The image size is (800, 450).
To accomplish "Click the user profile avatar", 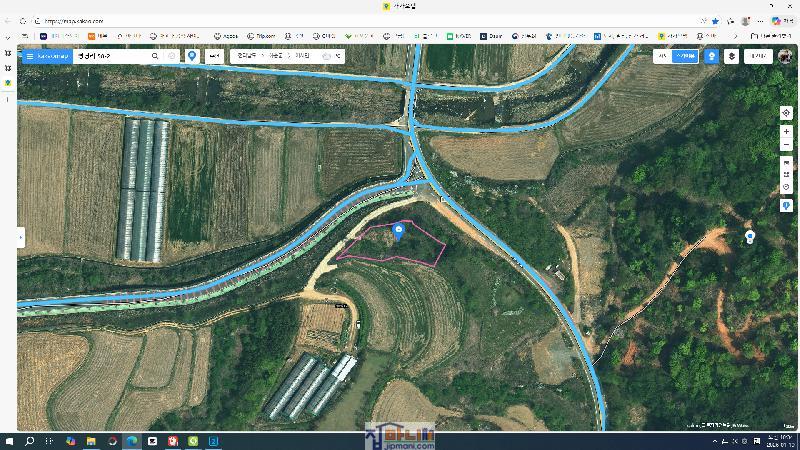I will coord(785,57).
